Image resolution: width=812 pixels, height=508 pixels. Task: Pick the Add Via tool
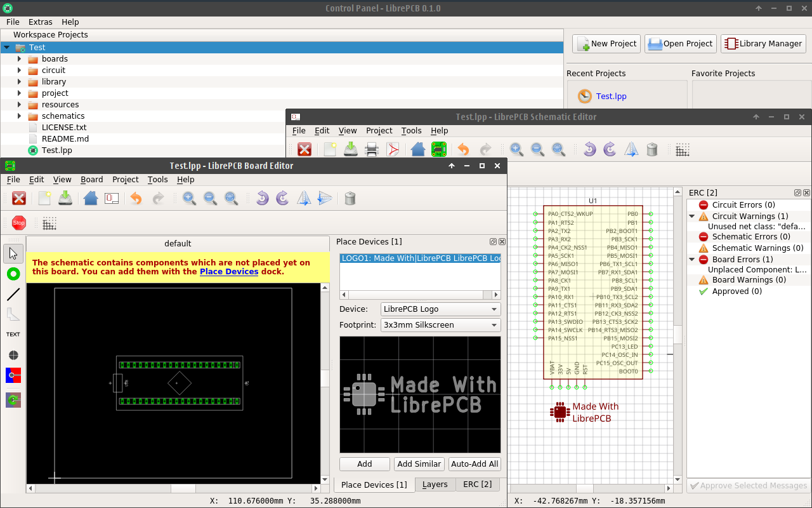click(x=13, y=274)
